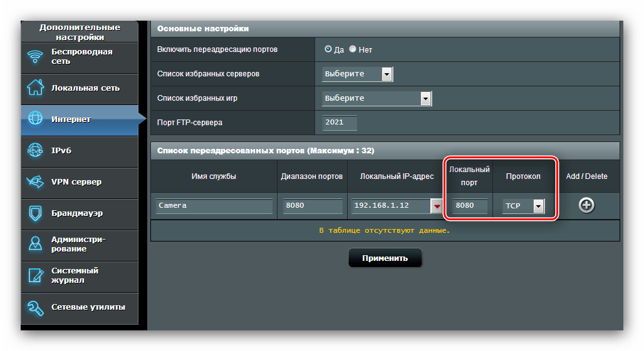Click the FTP server port field 2021
This screenshot has width=644, height=351.
[340, 122]
